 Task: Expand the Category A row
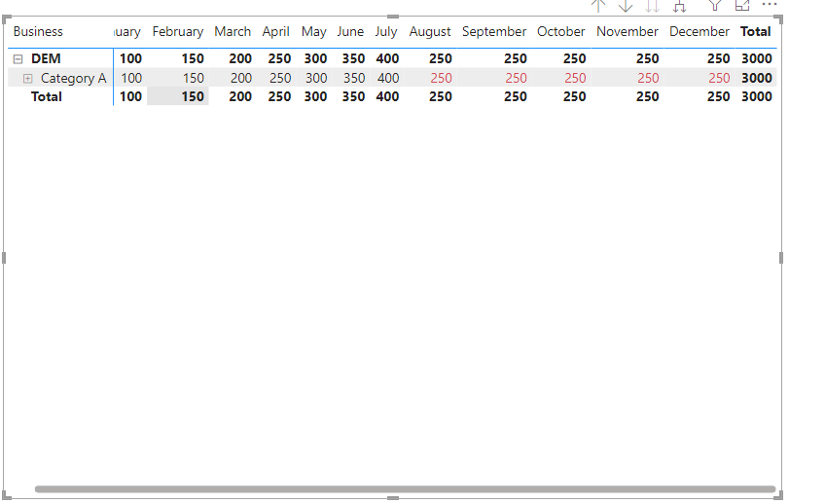28,79
